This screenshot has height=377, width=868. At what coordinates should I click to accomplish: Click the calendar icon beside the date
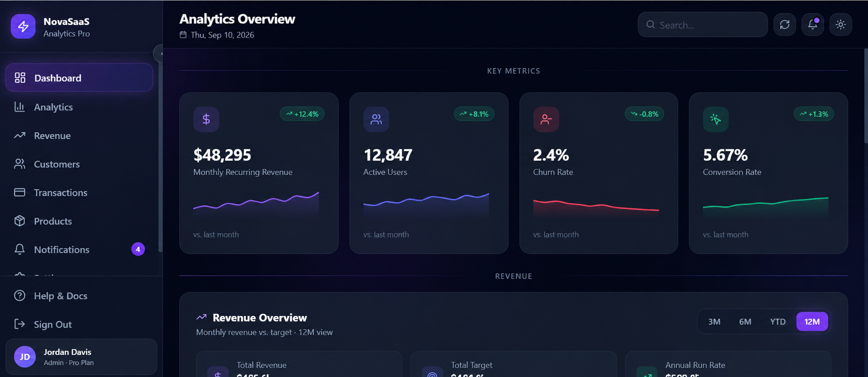183,35
